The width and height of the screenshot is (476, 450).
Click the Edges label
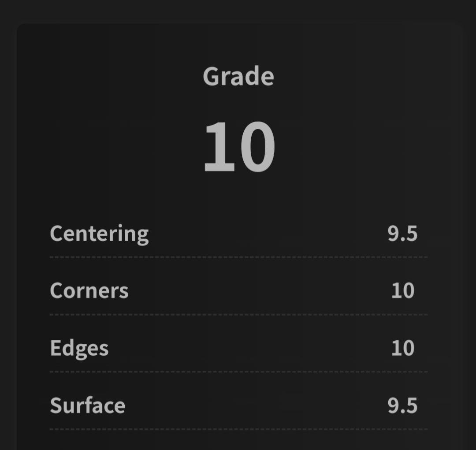tap(79, 348)
